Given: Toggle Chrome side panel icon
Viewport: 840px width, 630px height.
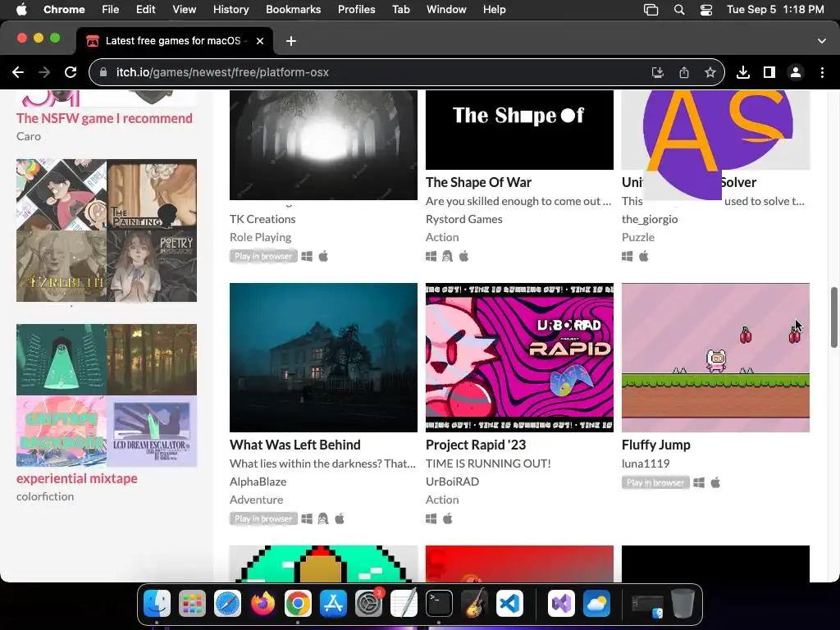Looking at the screenshot, I should pyautogui.click(x=769, y=72).
